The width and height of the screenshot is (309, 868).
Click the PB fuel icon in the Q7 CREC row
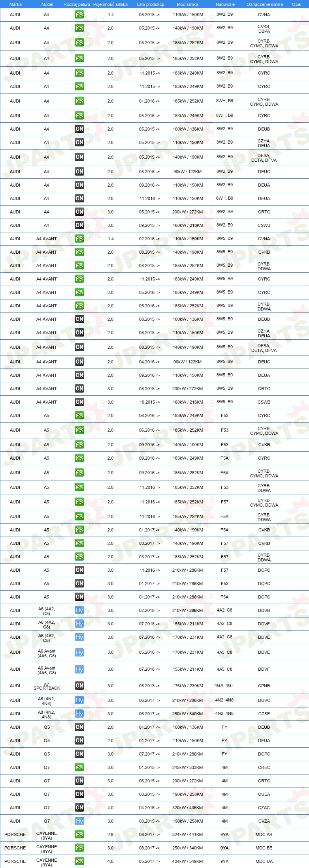79,767
